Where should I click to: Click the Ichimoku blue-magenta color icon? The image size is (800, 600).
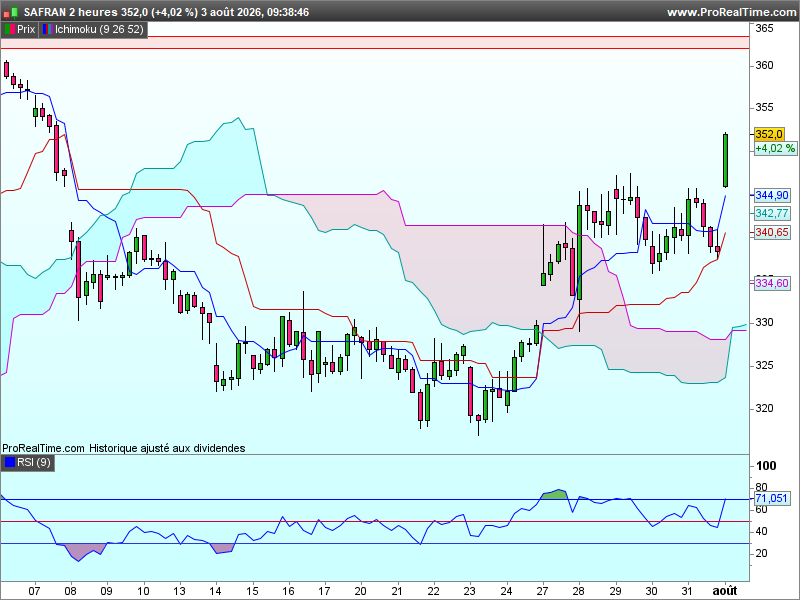click(47, 30)
